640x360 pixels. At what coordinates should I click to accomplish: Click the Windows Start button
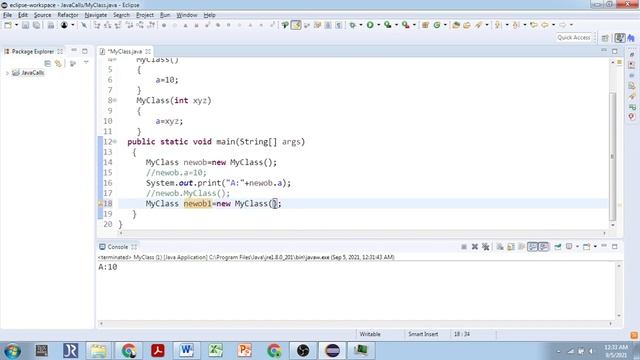point(13,351)
